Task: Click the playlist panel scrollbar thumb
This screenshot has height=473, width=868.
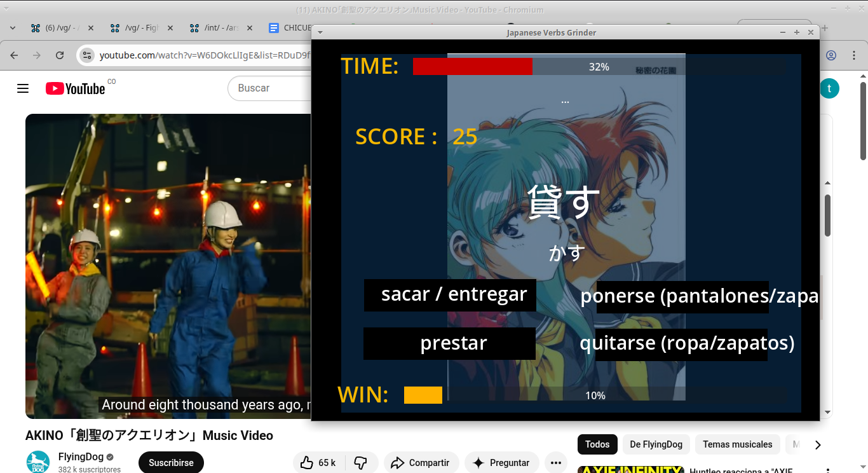Action: coord(827,216)
